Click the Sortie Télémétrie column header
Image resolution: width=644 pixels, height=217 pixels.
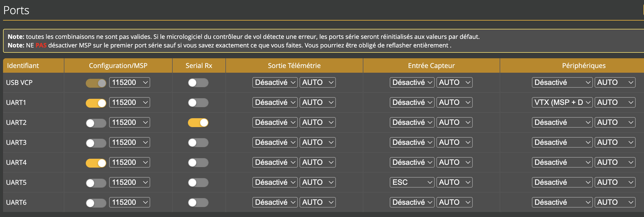pyautogui.click(x=294, y=66)
